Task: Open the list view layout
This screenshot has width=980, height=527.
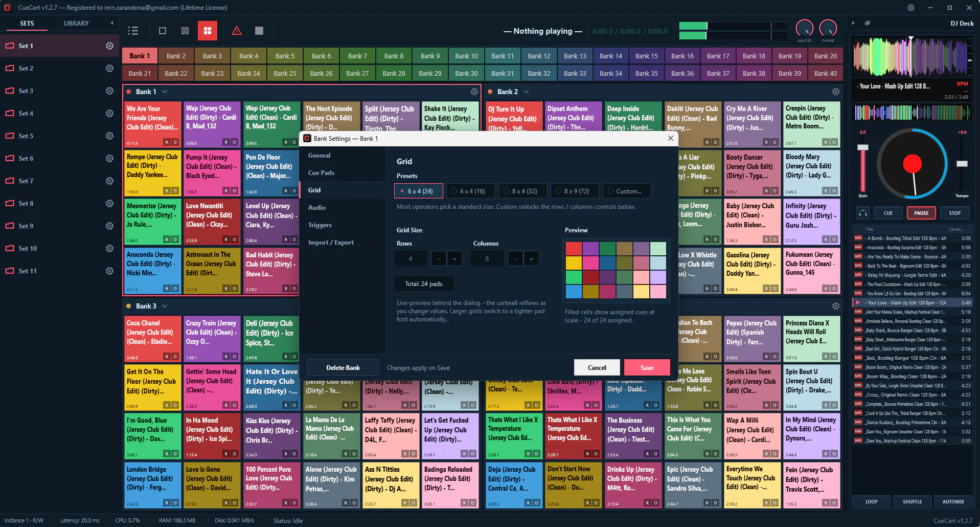Action: tap(133, 31)
